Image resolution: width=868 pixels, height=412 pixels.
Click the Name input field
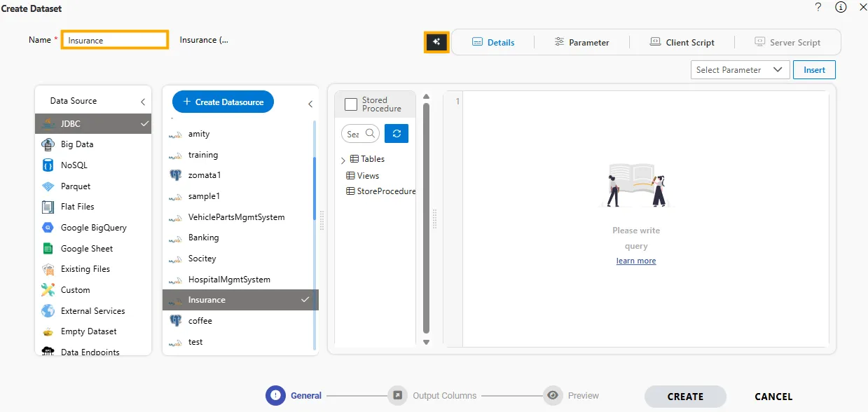coord(115,40)
